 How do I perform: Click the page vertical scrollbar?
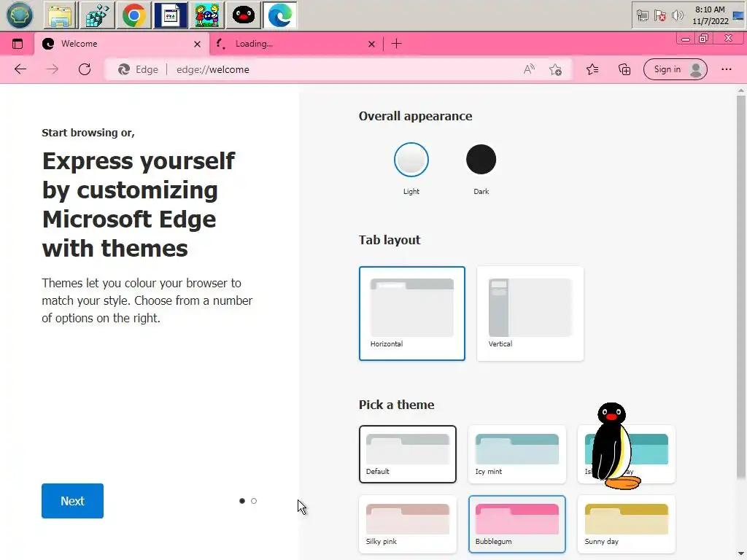741,287
